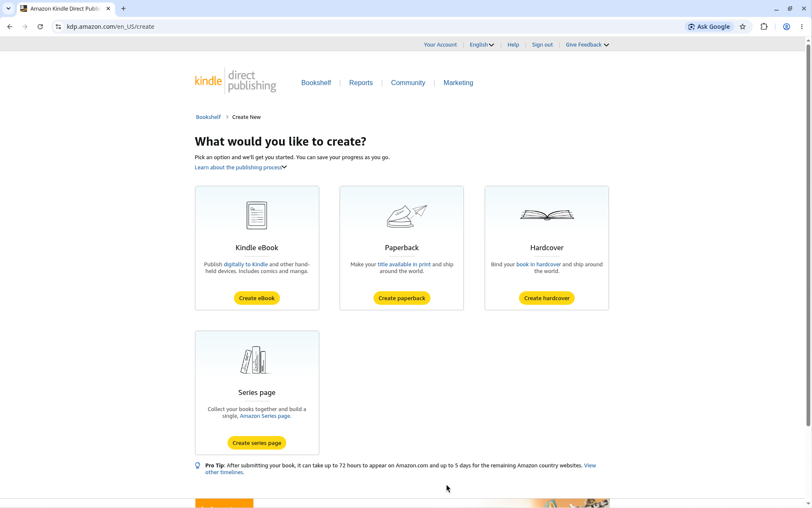Viewport: 812px width, 508px height.
Task: Open the title available in print link
Action: coord(404,265)
